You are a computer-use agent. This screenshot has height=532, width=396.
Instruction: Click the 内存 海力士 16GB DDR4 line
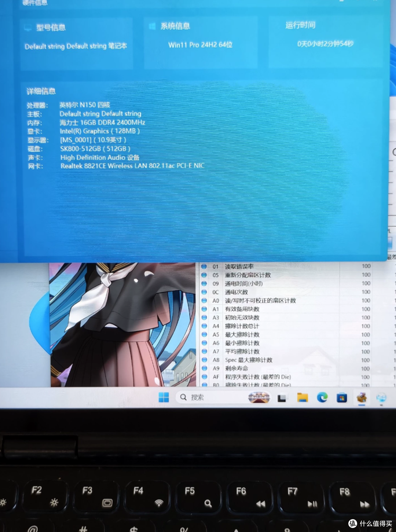86,122
